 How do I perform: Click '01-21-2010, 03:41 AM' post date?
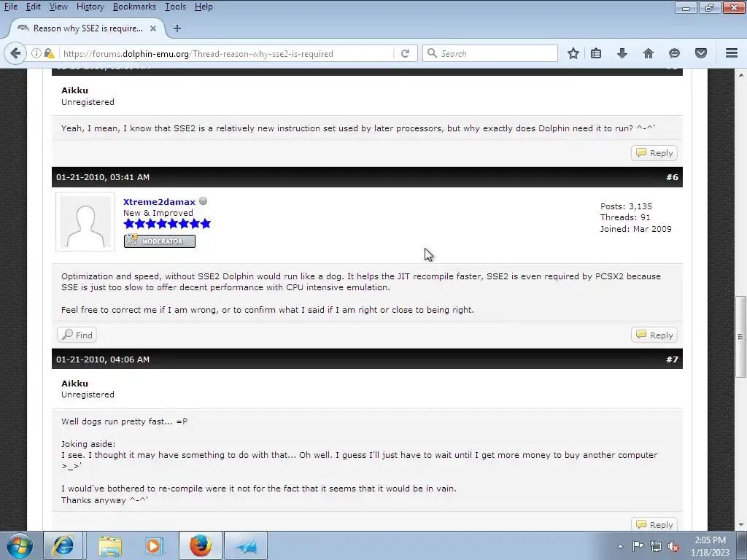tap(103, 177)
